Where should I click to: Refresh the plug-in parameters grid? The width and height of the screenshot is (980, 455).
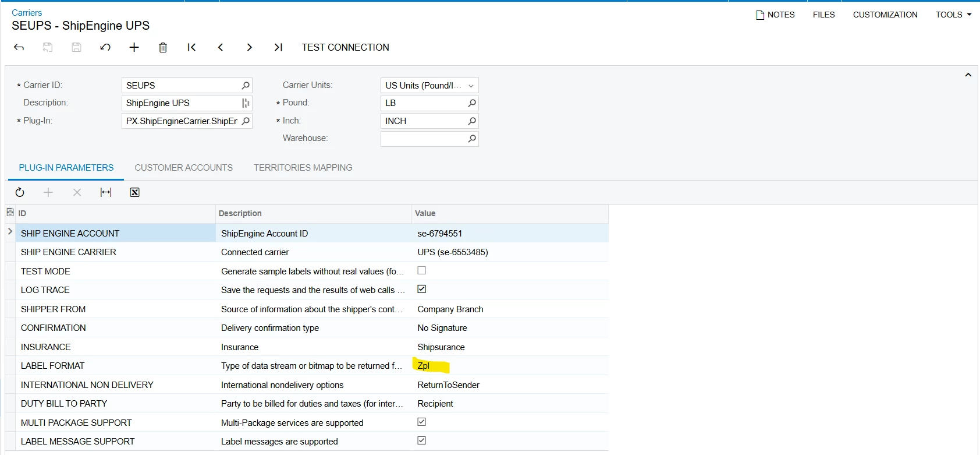(20, 192)
